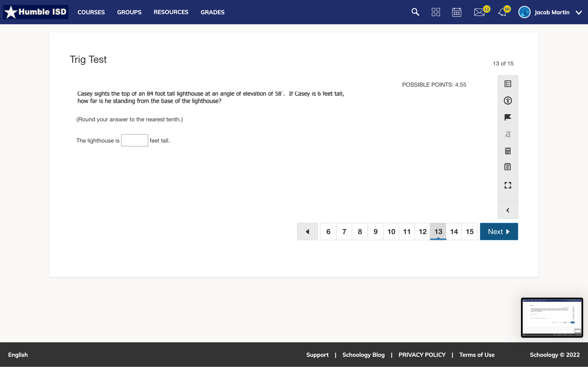Open the GRADES menu
This screenshot has height=367, width=588.
pyautogui.click(x=212, y=12)
